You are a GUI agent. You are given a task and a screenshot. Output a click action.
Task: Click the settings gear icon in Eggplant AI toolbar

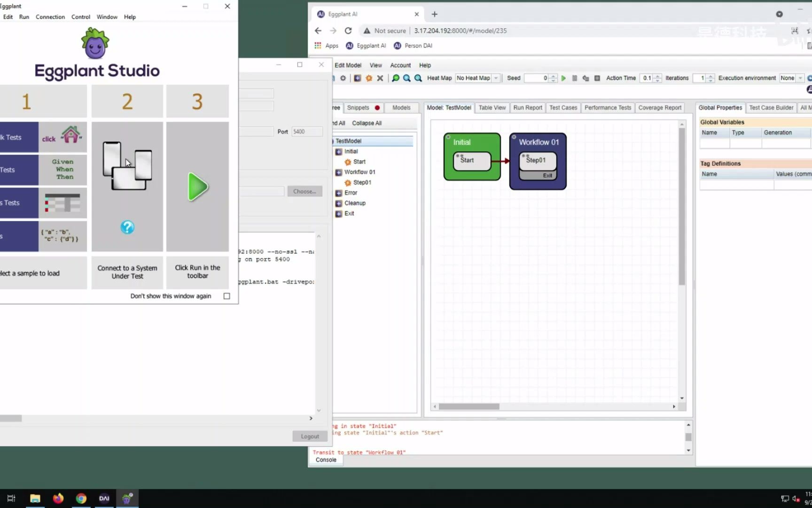[x=343, y=78]
